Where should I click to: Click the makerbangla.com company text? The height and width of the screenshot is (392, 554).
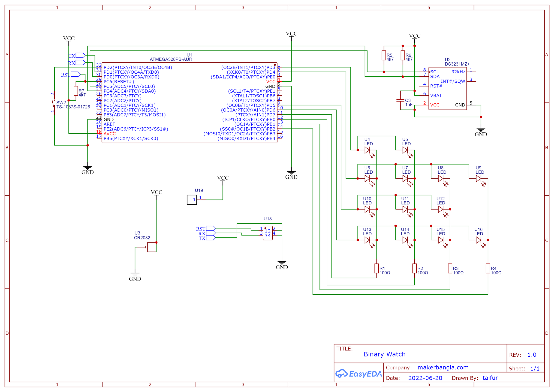tap(443, 367)
